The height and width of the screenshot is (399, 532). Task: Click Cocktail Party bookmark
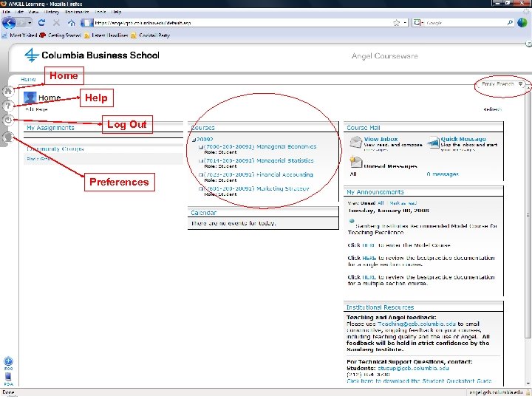pyautogui.click(x=150, y=35)
